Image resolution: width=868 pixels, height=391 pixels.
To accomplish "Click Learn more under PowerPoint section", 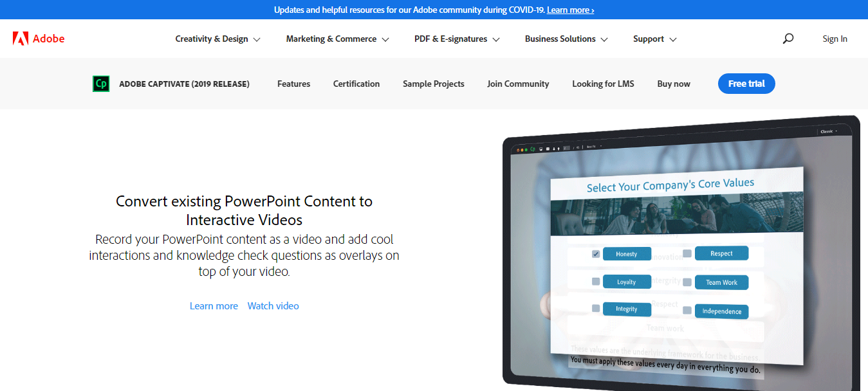I will click(214, 306).
